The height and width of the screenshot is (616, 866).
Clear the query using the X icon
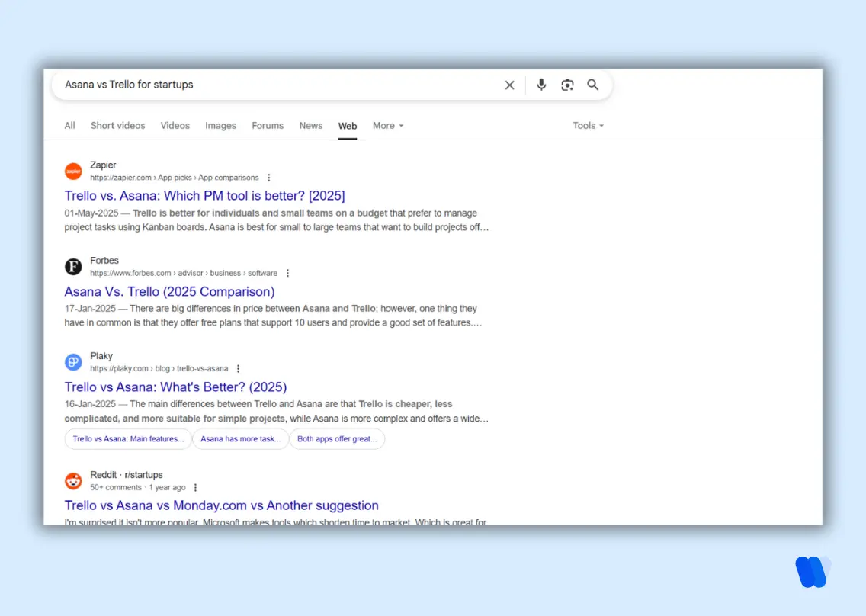[509, 85]
